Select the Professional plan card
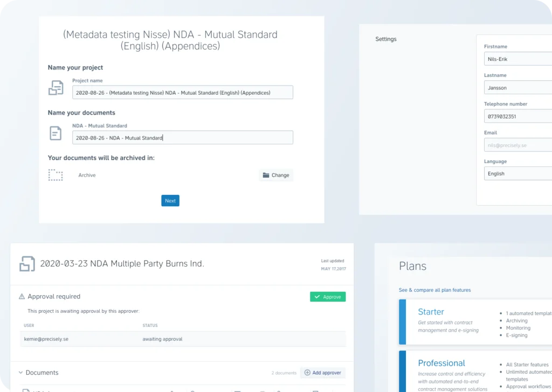The height and width of the screenshot is (392, 552). click(x=475, y=371)
